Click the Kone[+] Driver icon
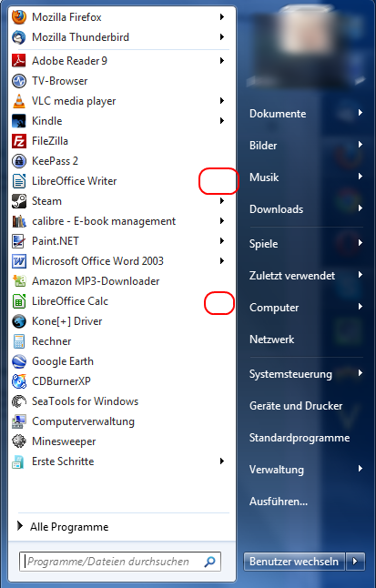 (19, 321)
